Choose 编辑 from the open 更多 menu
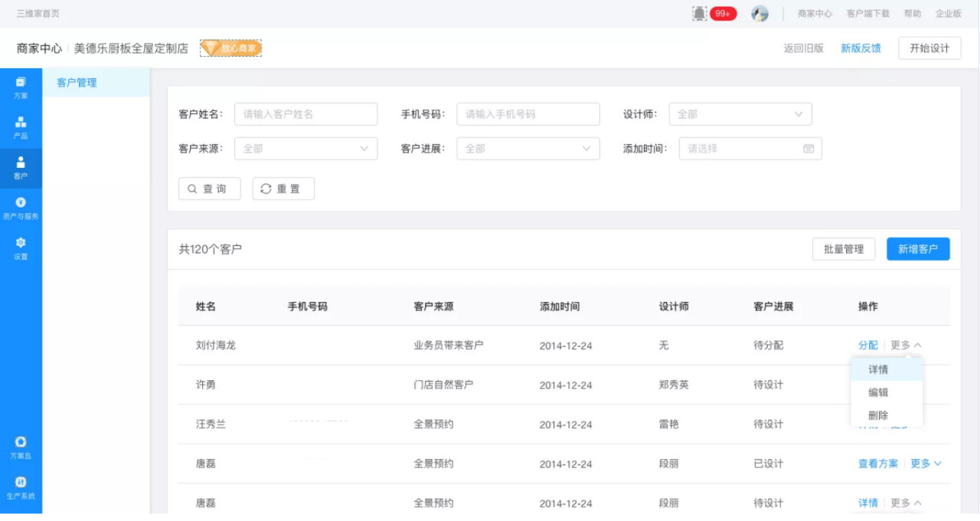980x521 pixels. click(878, 392)
